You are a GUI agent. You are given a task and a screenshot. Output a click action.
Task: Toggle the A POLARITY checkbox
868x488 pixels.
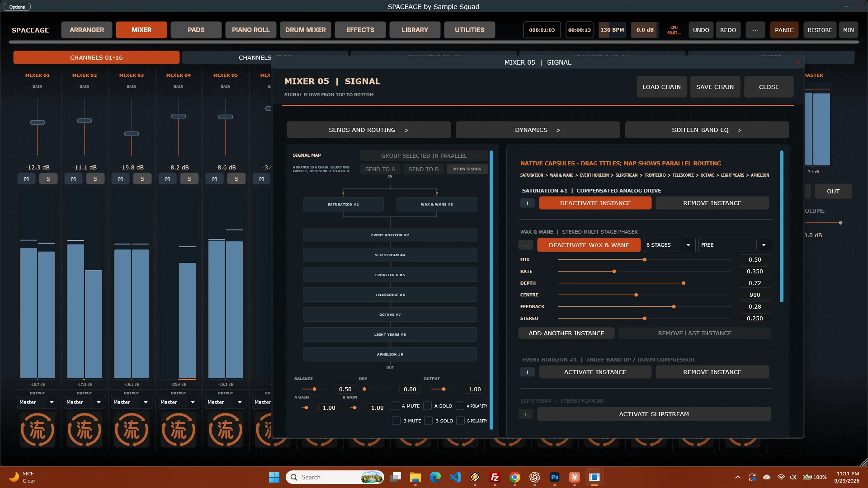click(x=460, y=406)
